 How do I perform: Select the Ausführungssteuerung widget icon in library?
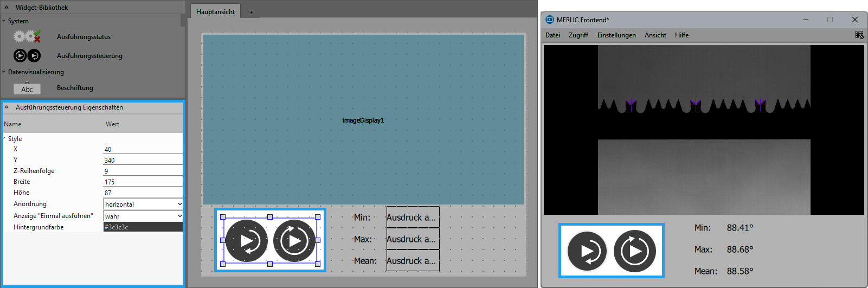[27, 55]
